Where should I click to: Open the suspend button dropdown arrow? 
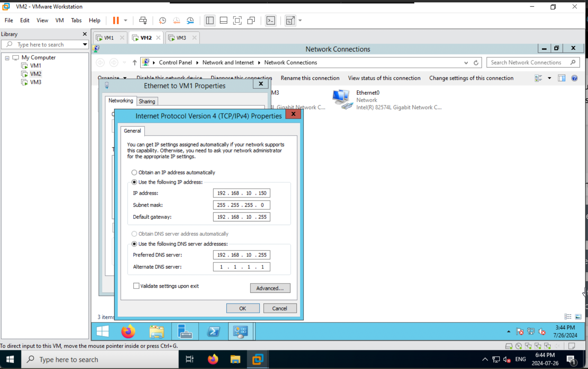[x=125, y=20]
